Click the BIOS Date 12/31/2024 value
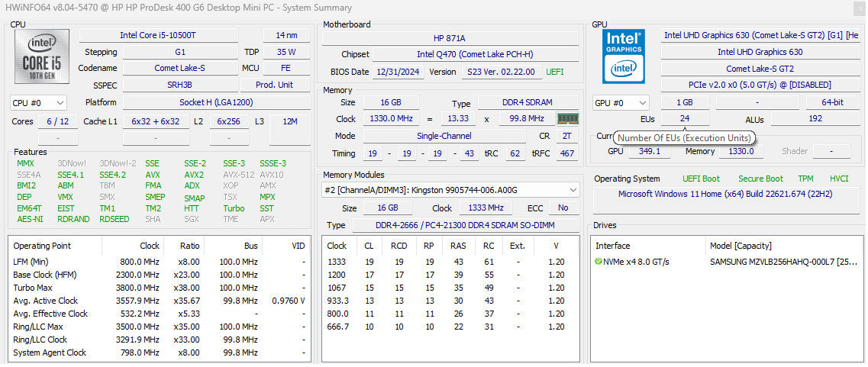868x367 pixels. pyautogui.click(x=398, y=72)
